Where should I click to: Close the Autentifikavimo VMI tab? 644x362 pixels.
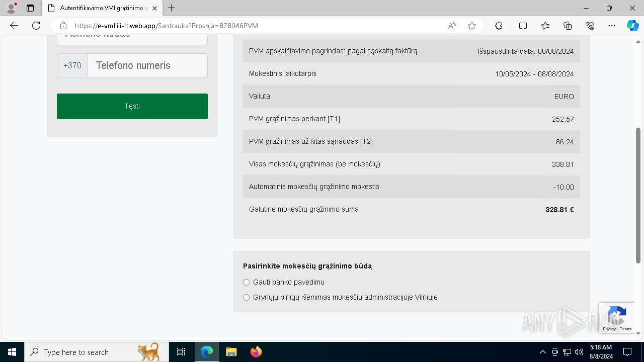click(155, 8)
